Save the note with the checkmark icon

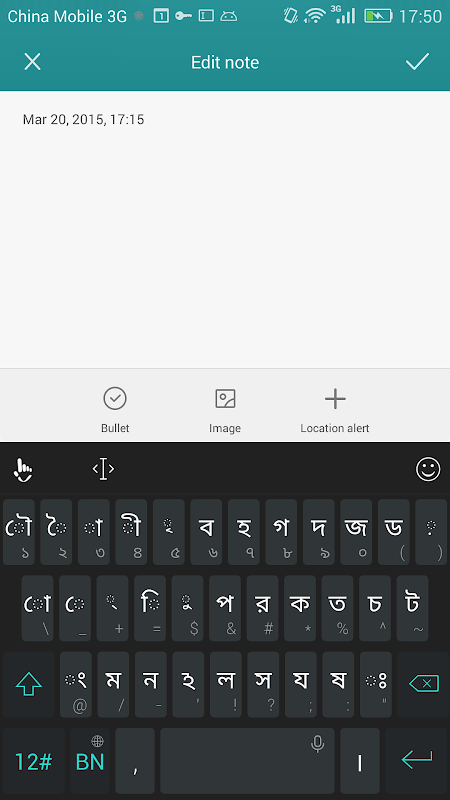[417, 62]
